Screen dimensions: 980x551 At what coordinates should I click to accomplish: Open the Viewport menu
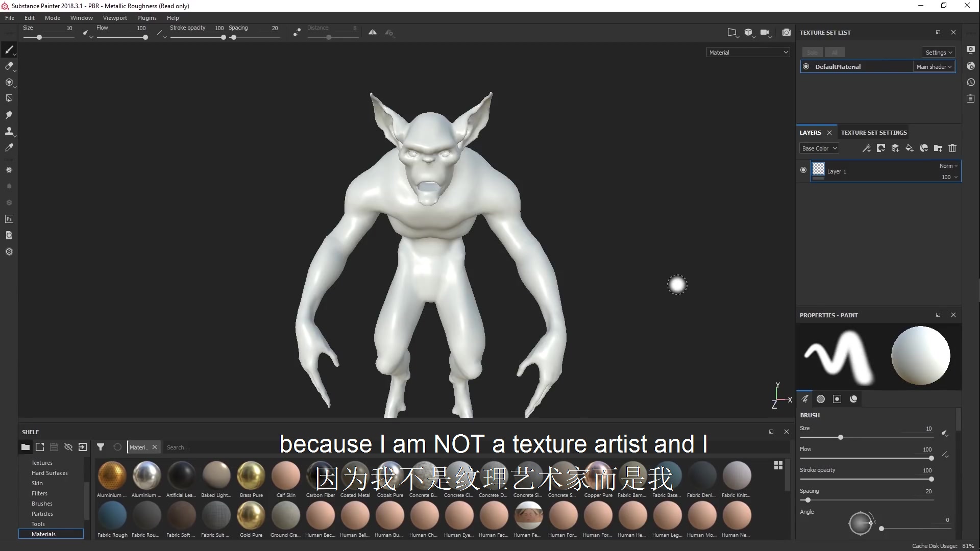[115, 18]
